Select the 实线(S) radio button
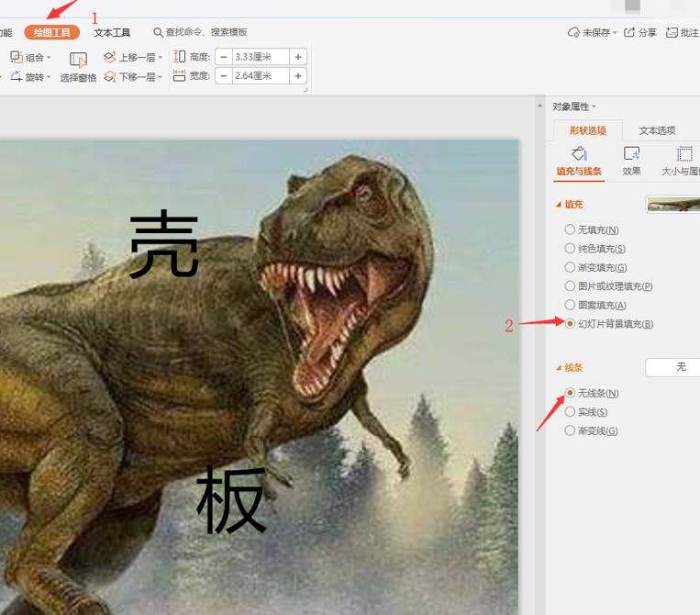This screenshot has height=615, width=700. [x=570, y=411]
